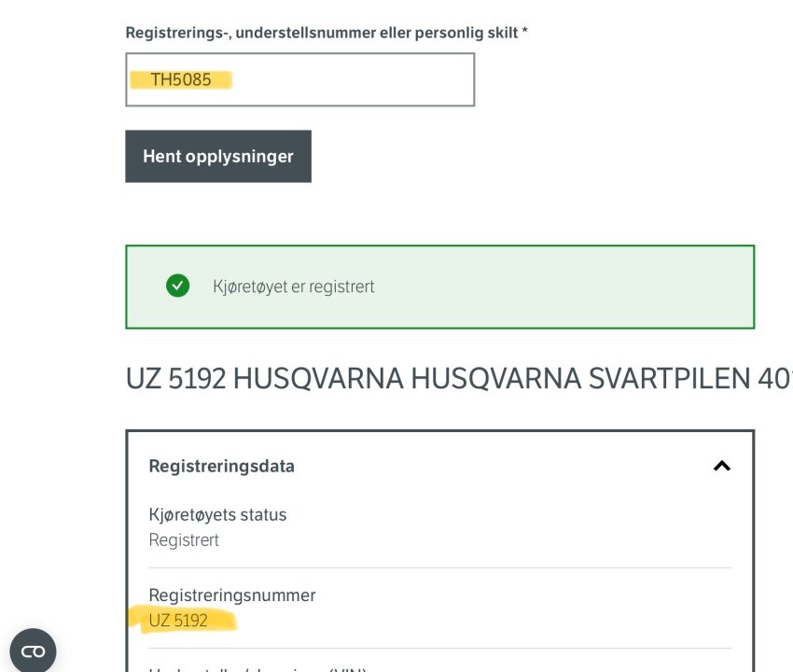Screen dimensions: 793x672
Task: Click the highlighted TH5085 text in input
Action: 181,80
